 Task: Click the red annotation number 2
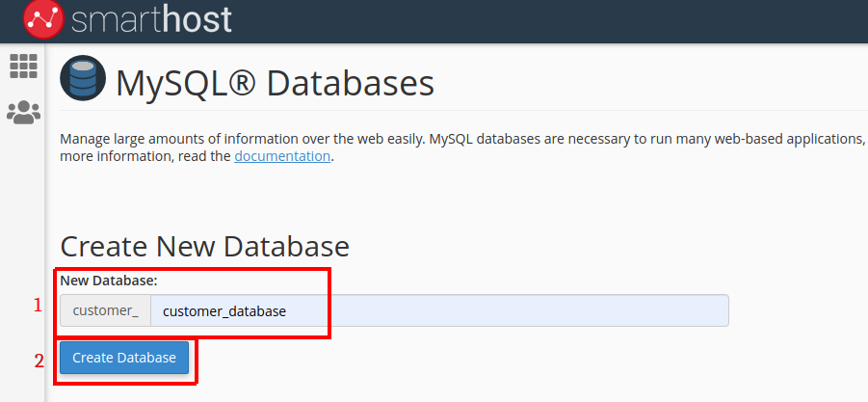[39, 362]
